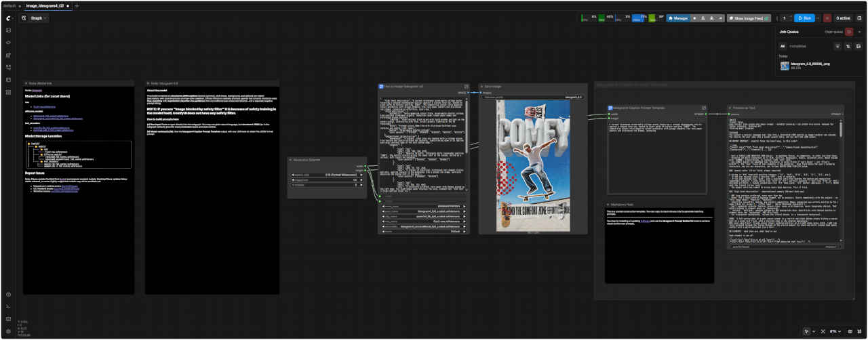Toggle minimap icon in bottom-right toolbar
868x340 pixels.
tap(850, 331)
